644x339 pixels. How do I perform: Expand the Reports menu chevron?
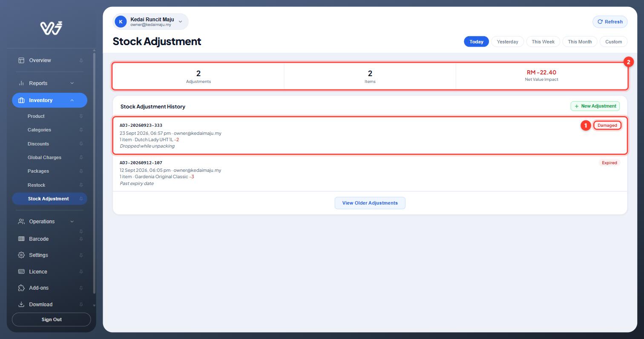(x=72, y=83)
